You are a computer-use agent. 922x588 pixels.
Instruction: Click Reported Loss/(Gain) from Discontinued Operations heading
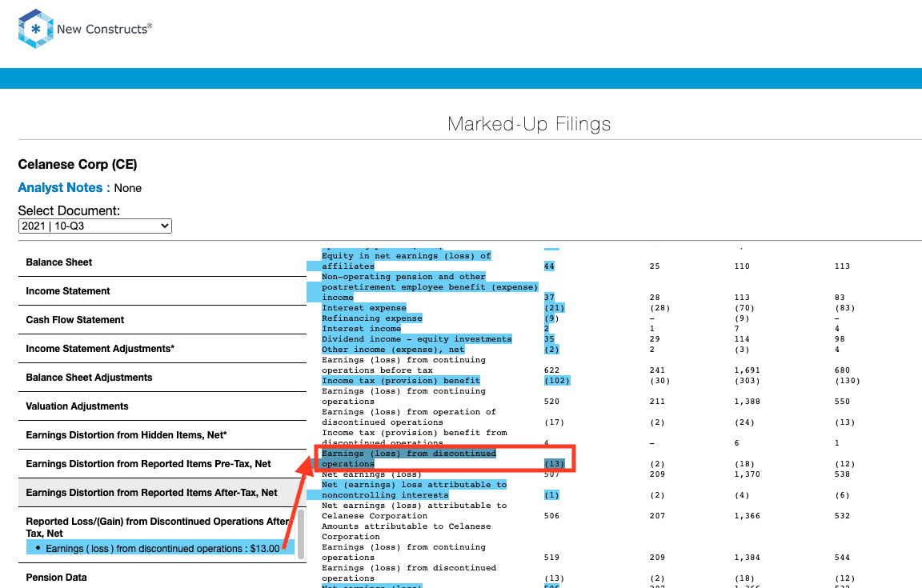158,527
